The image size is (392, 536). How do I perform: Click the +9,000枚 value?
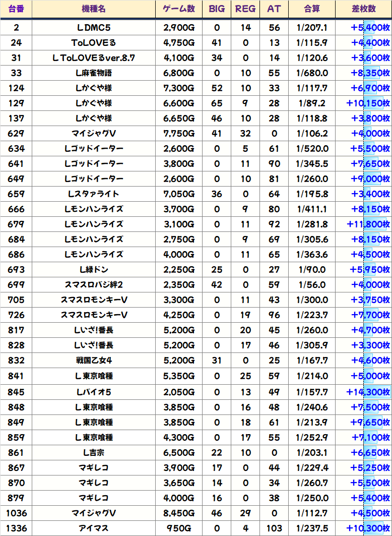(x=370, y=179)
